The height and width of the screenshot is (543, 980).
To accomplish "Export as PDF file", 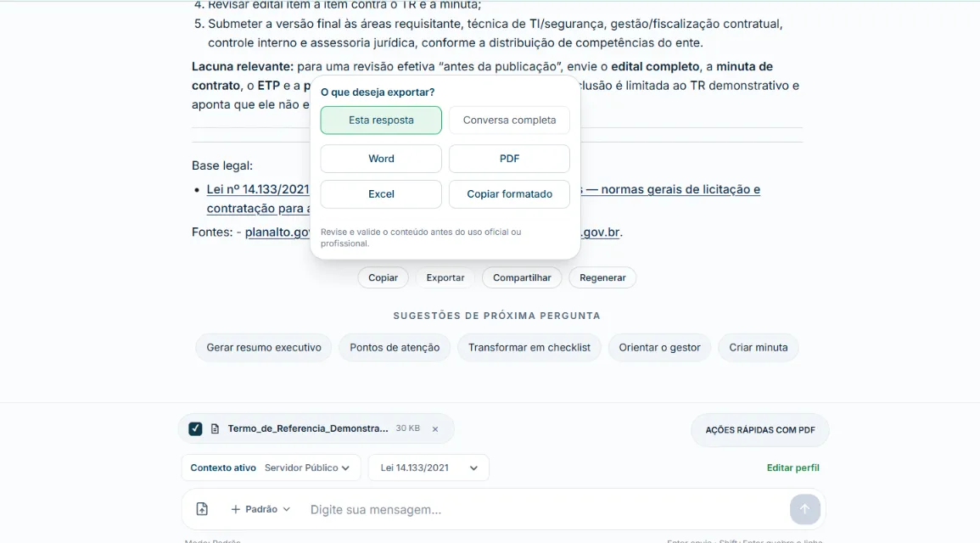I will (x=509, y=159).
